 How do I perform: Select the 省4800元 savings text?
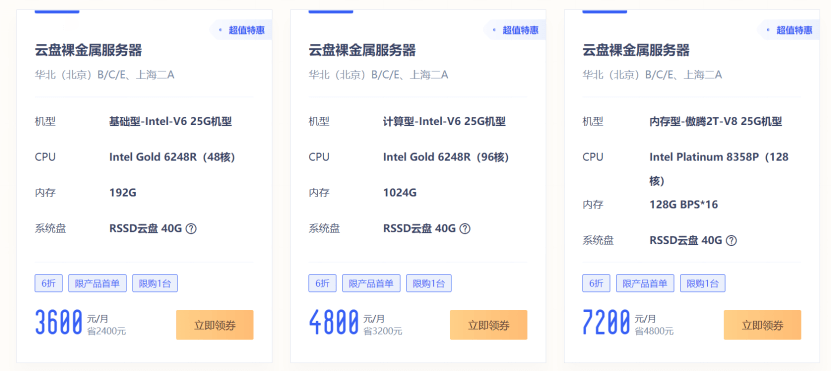click(655, 332)
